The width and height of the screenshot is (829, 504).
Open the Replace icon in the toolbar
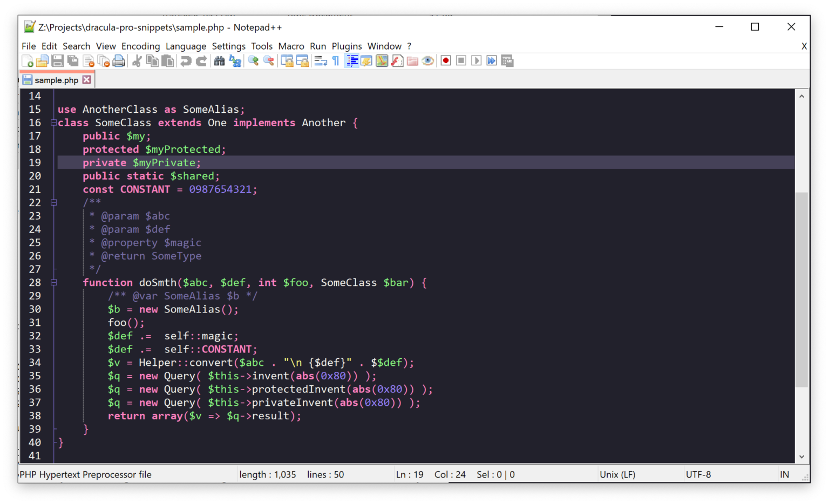[235, 60]
